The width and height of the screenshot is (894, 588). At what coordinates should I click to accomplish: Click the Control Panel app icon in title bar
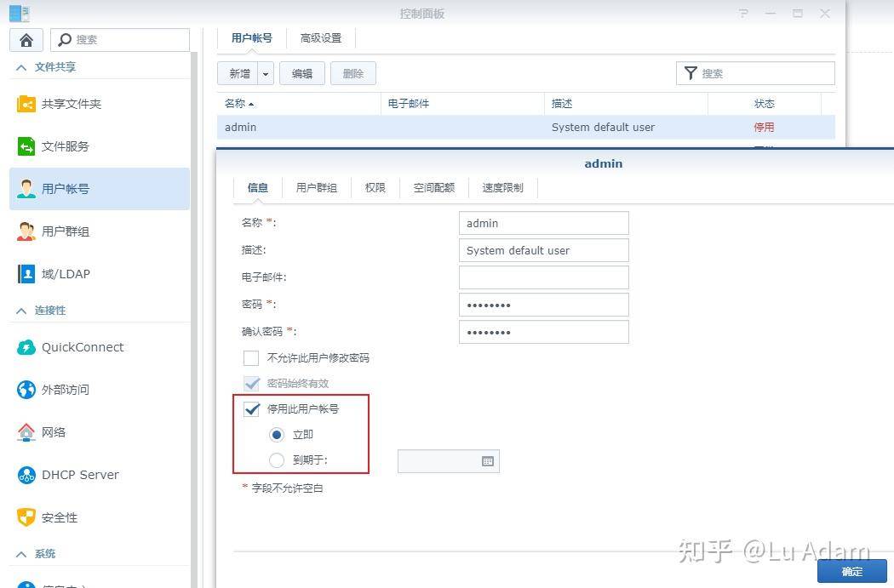coord(20,13)
